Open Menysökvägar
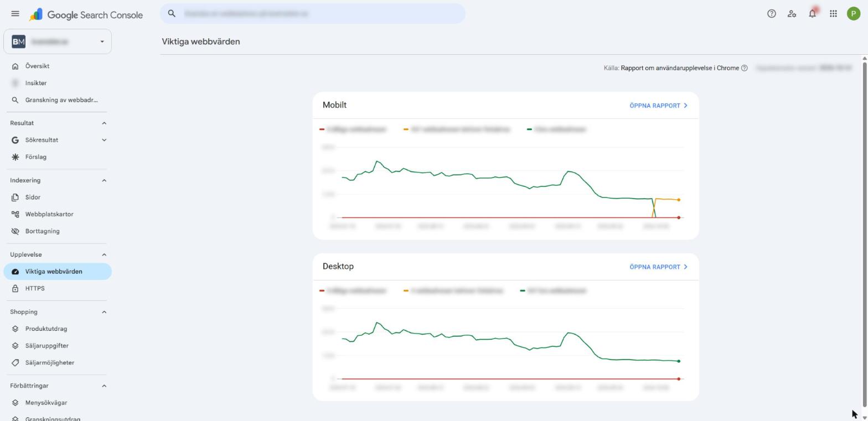This screenshot has height=421, width=868. pos(58,403)
